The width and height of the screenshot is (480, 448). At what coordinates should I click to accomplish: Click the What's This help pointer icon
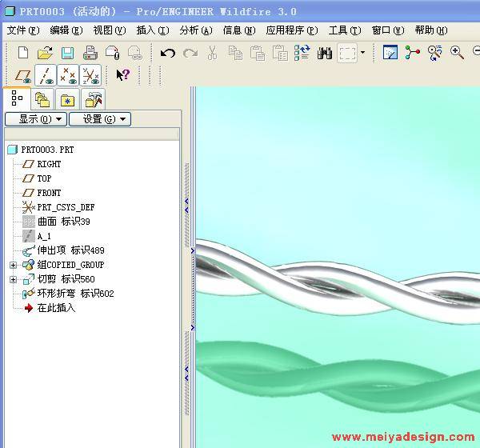tap(122, 75)
